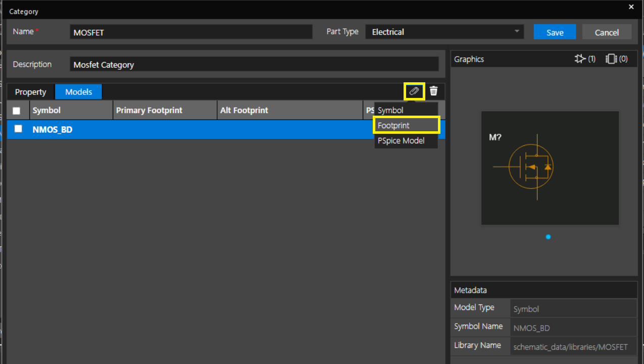The width and height of the screenshot is (644, 364).
Task: Click the trash delete icon
Action: [x=433, y=91]
